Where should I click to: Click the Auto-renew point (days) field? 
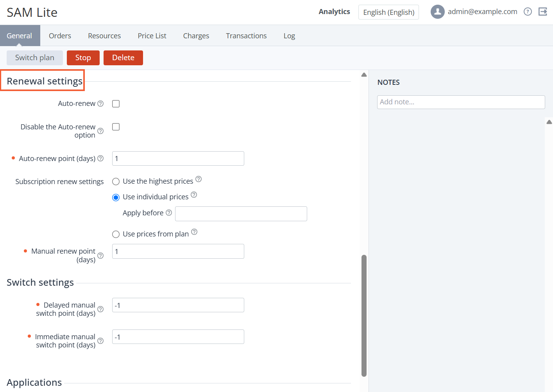click(178, 159)
